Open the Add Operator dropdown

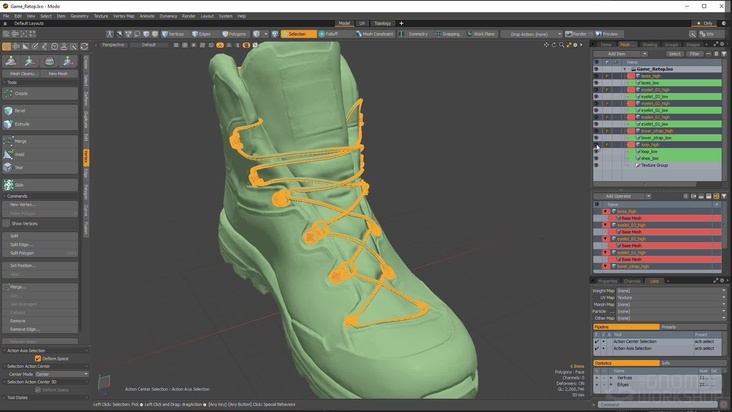coord(622,196)
